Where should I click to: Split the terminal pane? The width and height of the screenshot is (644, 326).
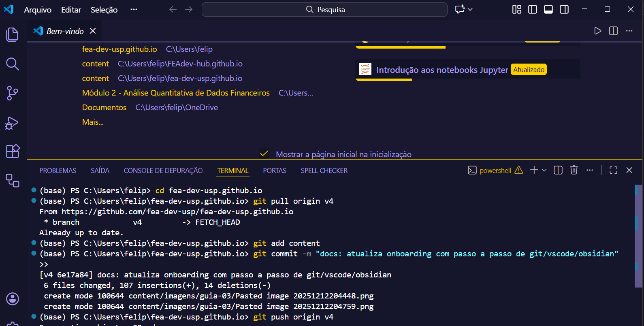click(x=558, y=170)
